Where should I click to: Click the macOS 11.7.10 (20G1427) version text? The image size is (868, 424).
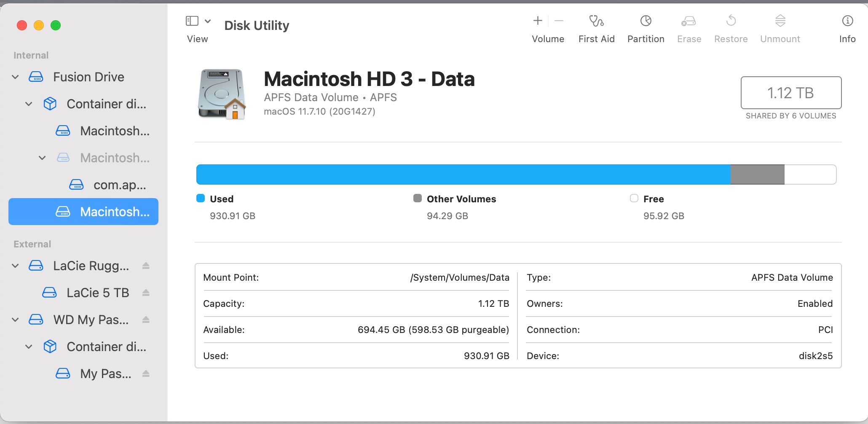coord(319,112)
